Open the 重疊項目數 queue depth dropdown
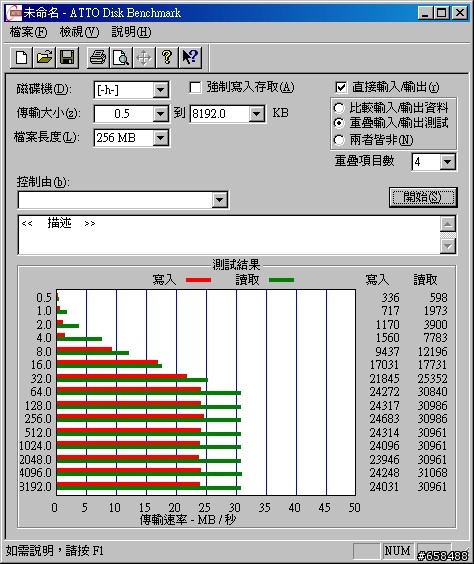 tap(447, 162)
